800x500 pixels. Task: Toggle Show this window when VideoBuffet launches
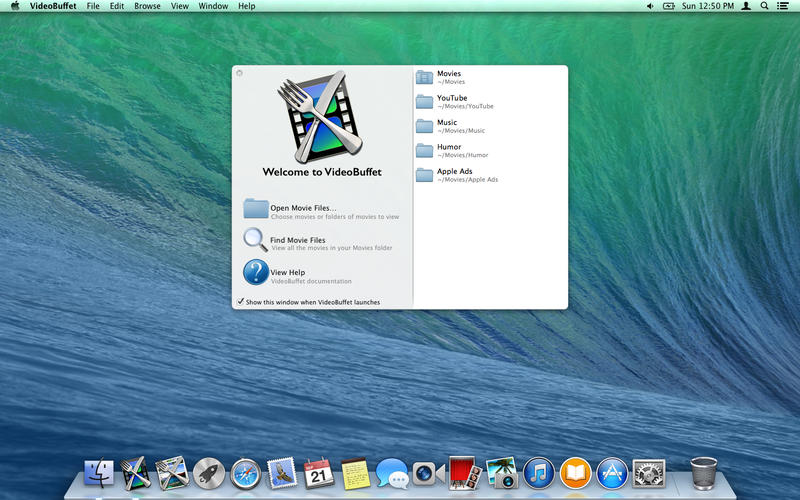click(x=240, y=302)
